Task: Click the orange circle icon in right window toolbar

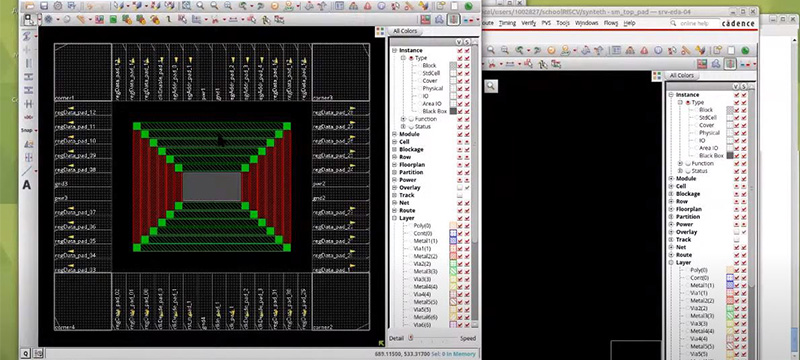Action: pyautogui.click(x=551, y=50)
